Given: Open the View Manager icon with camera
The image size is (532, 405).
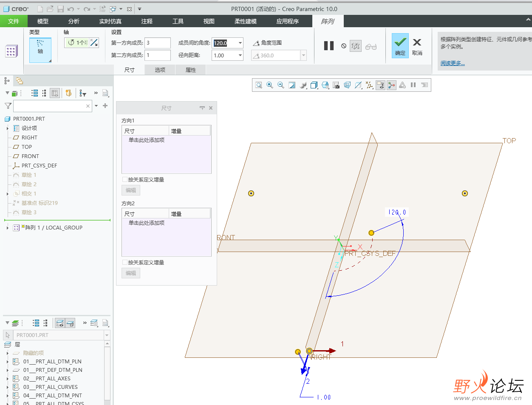Looking at the screenshot, I should pos(336,85).
